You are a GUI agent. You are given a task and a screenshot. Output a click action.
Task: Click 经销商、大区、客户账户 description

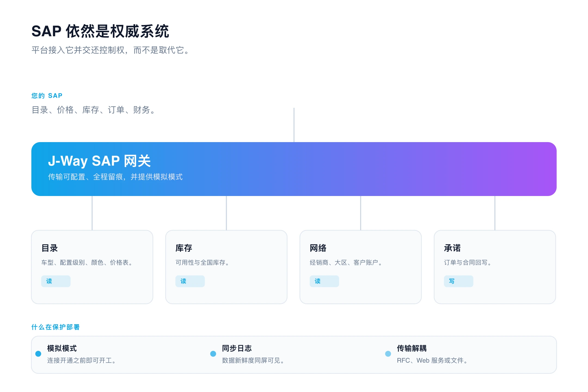point(346,262)
